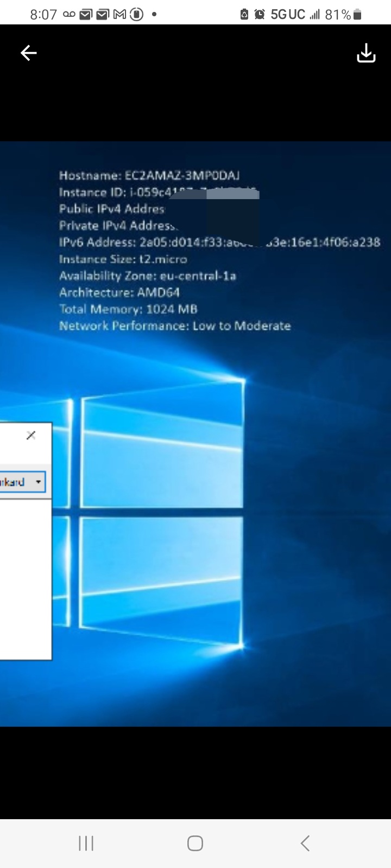
Task: Close the dialog using its X button
Action: pos(31,435)
